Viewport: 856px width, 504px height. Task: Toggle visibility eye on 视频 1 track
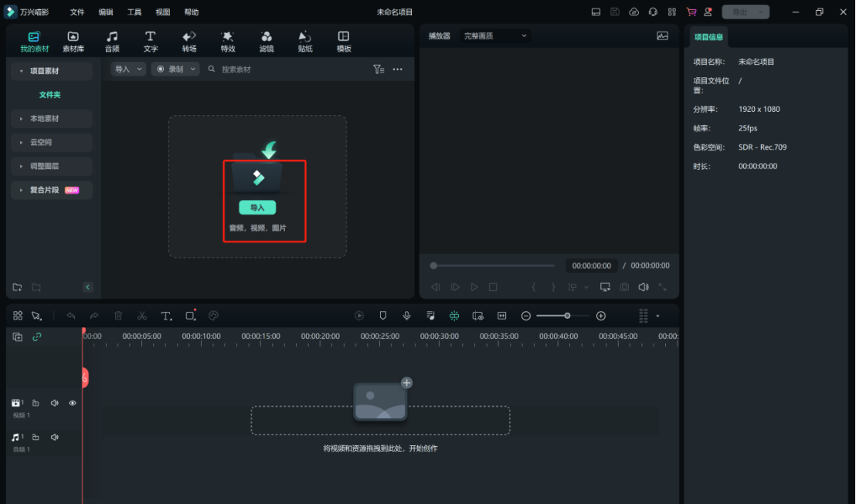(x=73, y=403)
